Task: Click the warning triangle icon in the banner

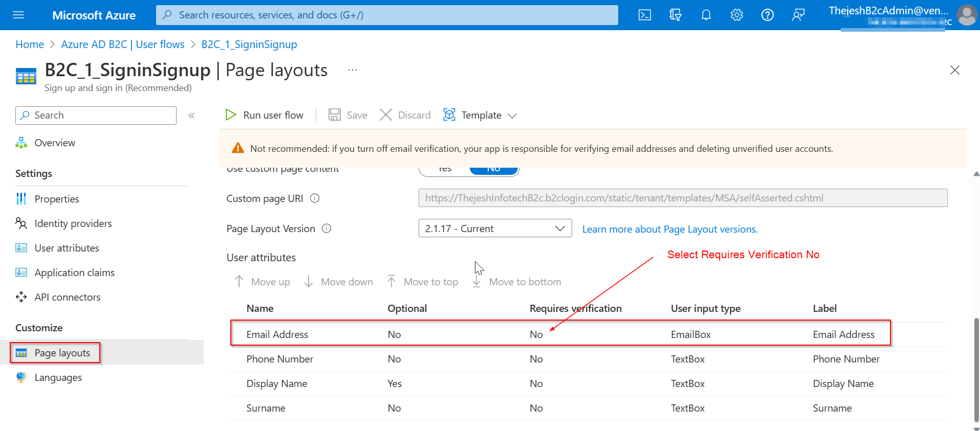Action: [238, 148]
